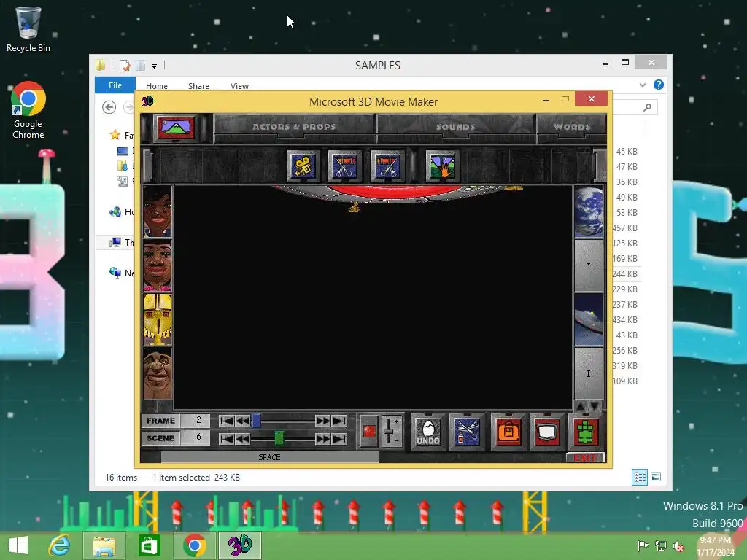This screenshot has height=560, width=747.
Task: Open the Words tab
Action: click(x=572, y=127)
